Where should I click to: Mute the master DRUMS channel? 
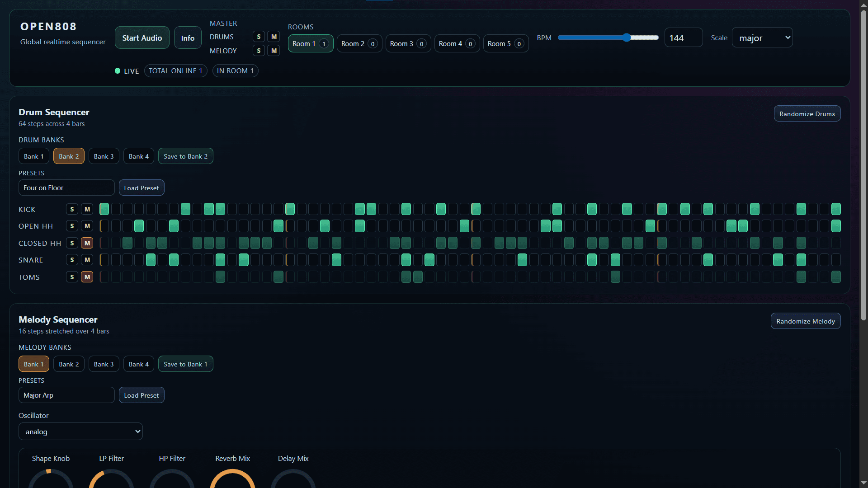[274, 36]
